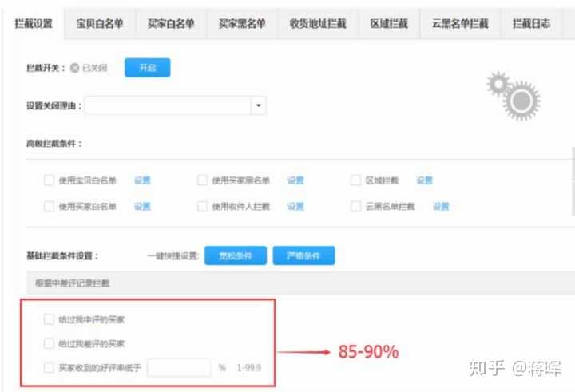The height and width of the screenshot is (392, 575).
Task: Open the 设置关闭理由 dropdown arrow
Action: [x=259, y=105]
